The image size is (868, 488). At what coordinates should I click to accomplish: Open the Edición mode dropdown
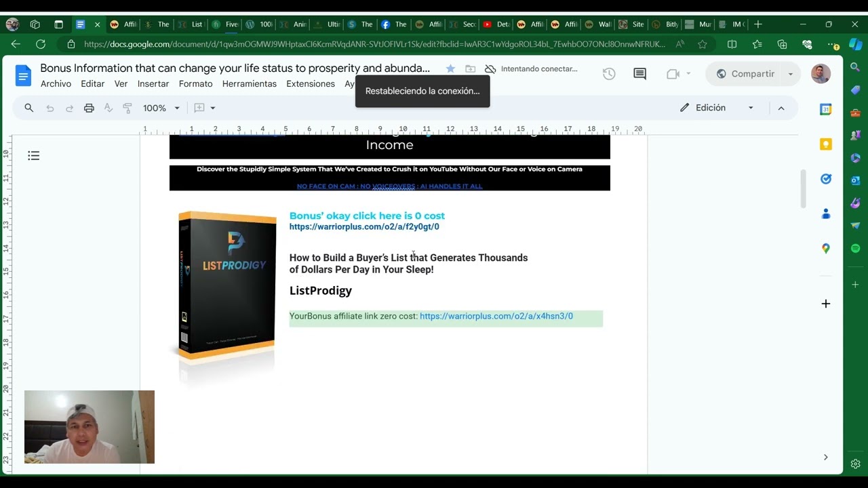coord(717,108)
